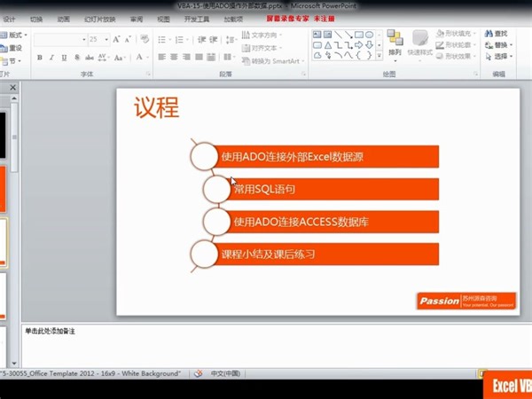
Task: Open the font name dropdown
Action: (84, 40)
